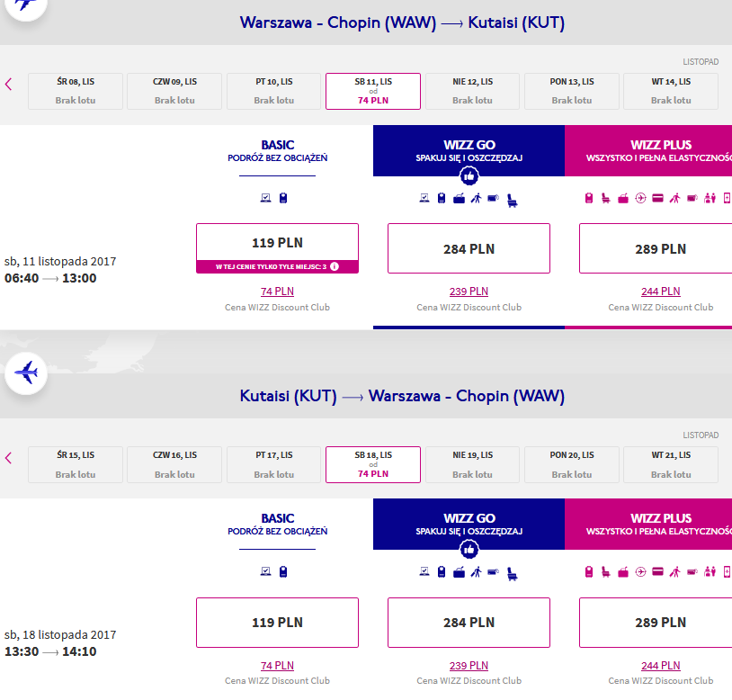Screen dimensions: 732x700
Task: Choose outbound BASIC fare 119 PLN
Action: (277, 248)
